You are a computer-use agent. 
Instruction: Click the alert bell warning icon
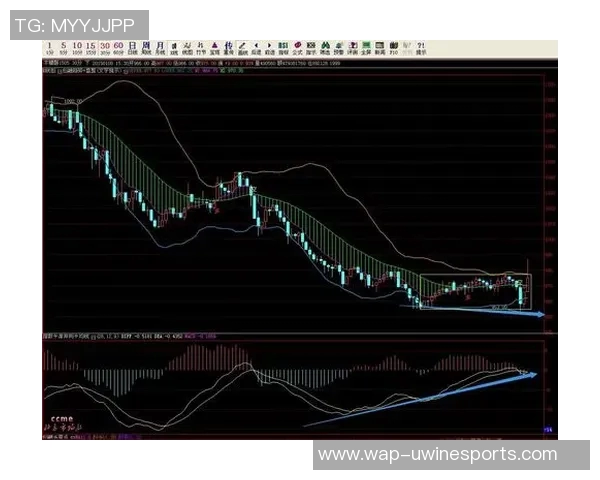[339, 48]
